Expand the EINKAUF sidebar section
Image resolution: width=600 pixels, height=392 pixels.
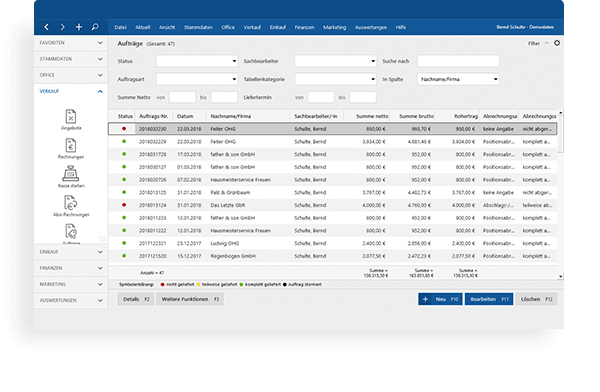pyautogui.click(x=71, y=252)
